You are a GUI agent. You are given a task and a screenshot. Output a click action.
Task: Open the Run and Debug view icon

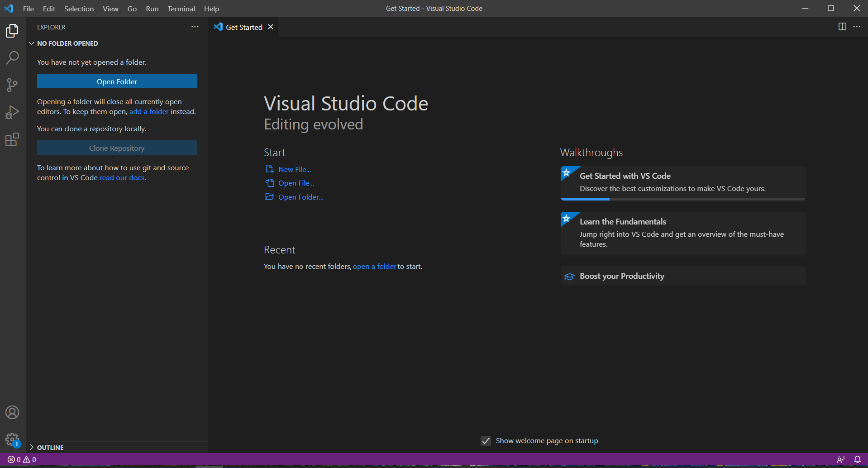point(12,112)
